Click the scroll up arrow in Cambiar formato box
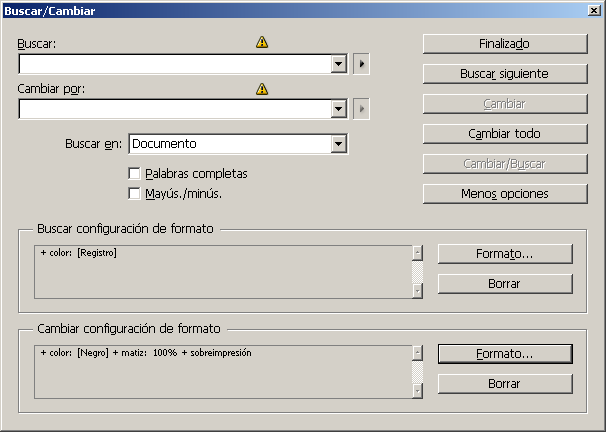 417,353
